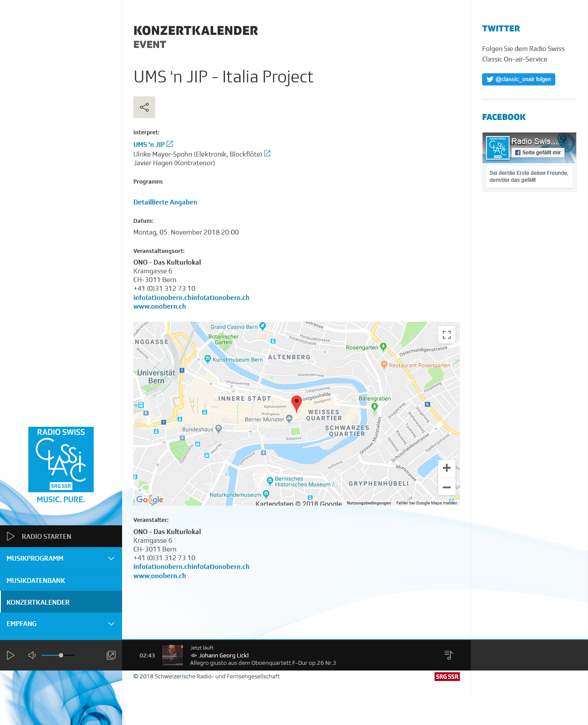The width and height of the screenshot is (588, 725).
Task: Click the Berner Münster map marker
Action: (x=289, y=419)
